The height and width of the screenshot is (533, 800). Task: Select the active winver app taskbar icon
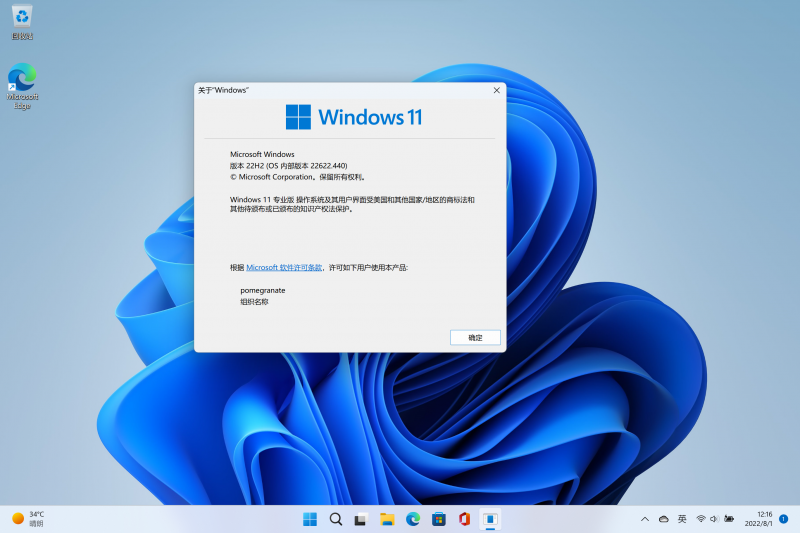coord(490,519)
